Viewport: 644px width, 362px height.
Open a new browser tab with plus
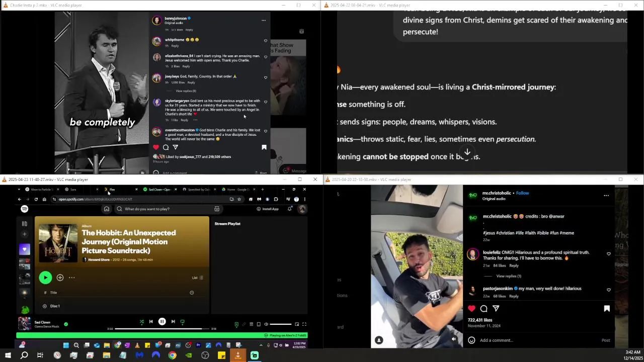pyautogui.click(x=262, y=190)
